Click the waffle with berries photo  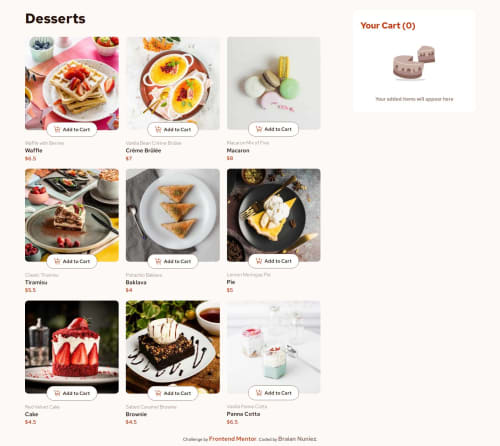[72, 83]
